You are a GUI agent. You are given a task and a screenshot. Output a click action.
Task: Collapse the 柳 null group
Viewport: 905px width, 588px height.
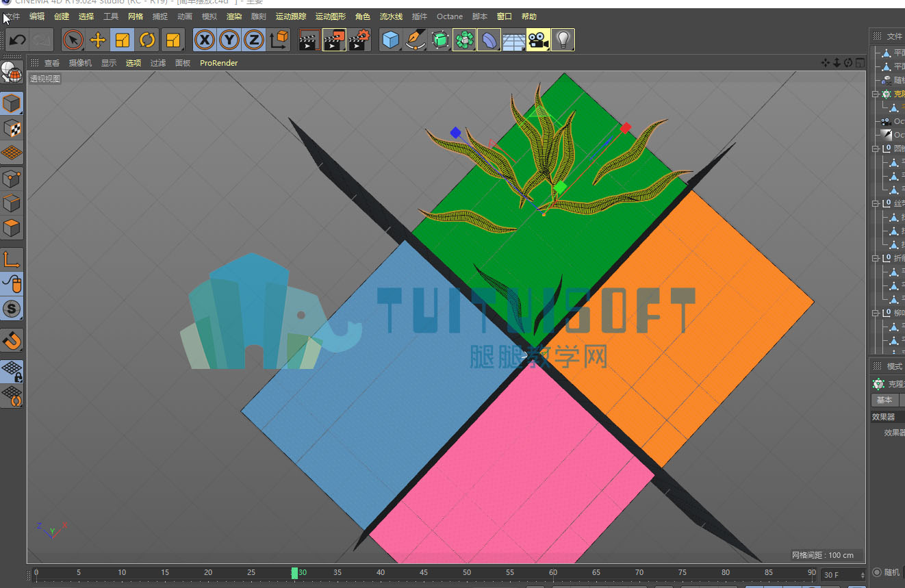pyautogui.click(x=876, y=313)
